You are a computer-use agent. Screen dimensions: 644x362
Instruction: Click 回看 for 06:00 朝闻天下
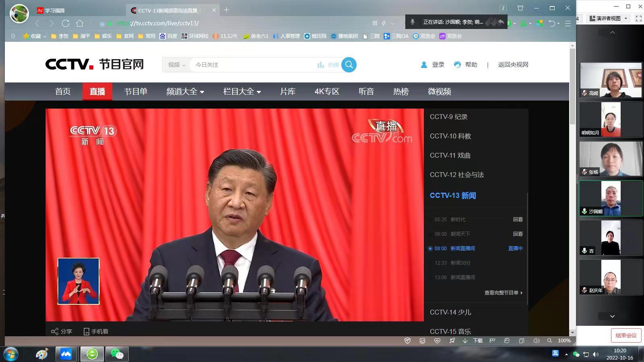click(518, 234)
